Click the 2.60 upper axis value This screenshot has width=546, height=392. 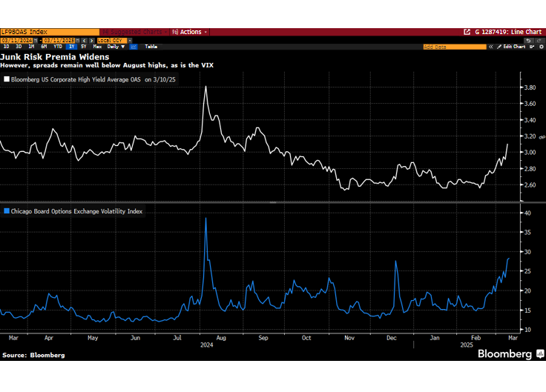(x=530, y=185)
